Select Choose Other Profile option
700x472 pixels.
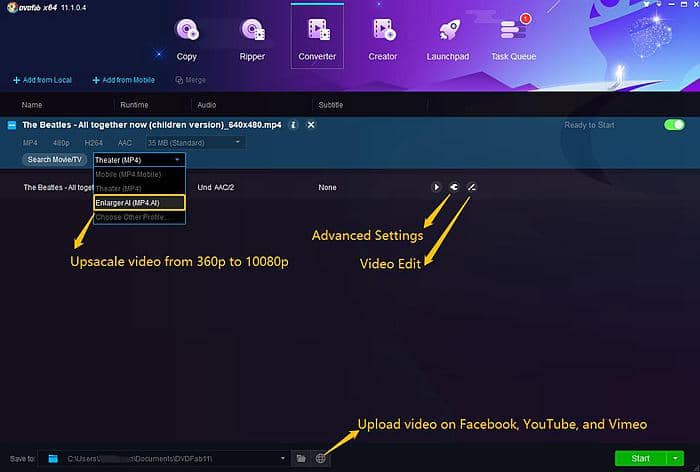(139, 217)
